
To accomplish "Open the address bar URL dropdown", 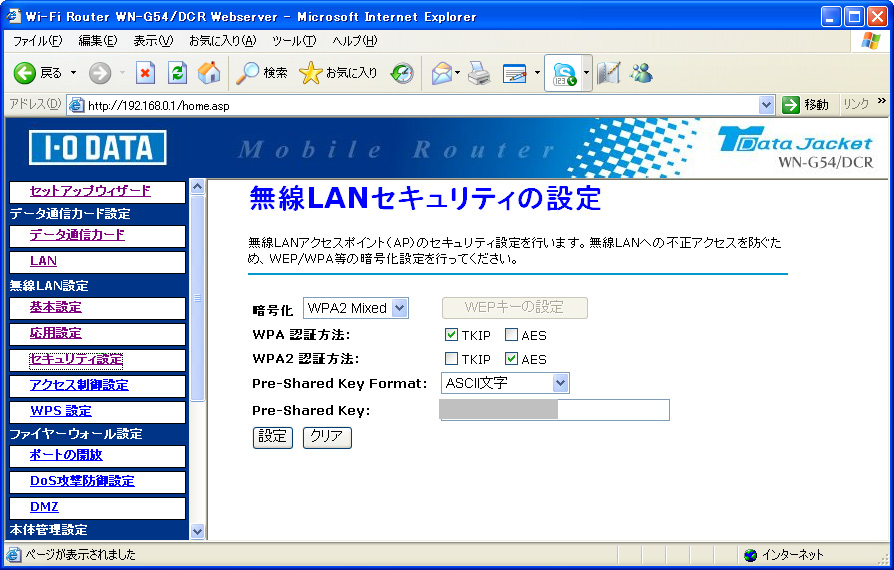I will click(766, 105).
